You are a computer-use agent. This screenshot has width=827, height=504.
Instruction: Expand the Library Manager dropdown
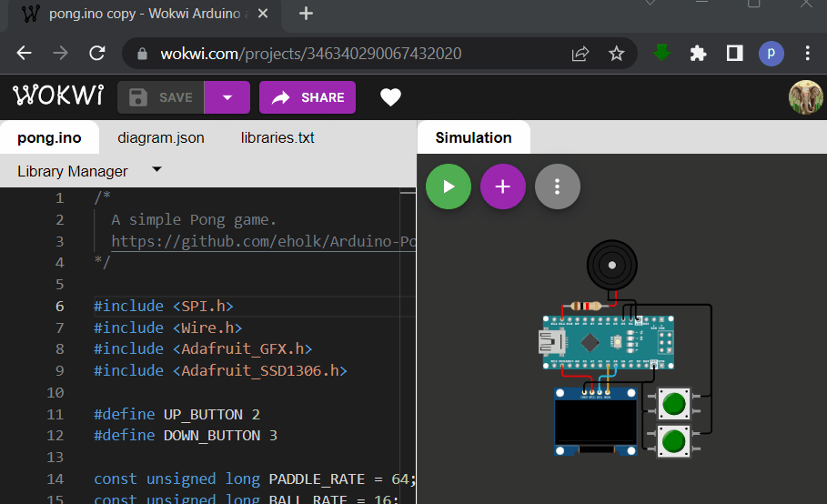tap(156, 170)
